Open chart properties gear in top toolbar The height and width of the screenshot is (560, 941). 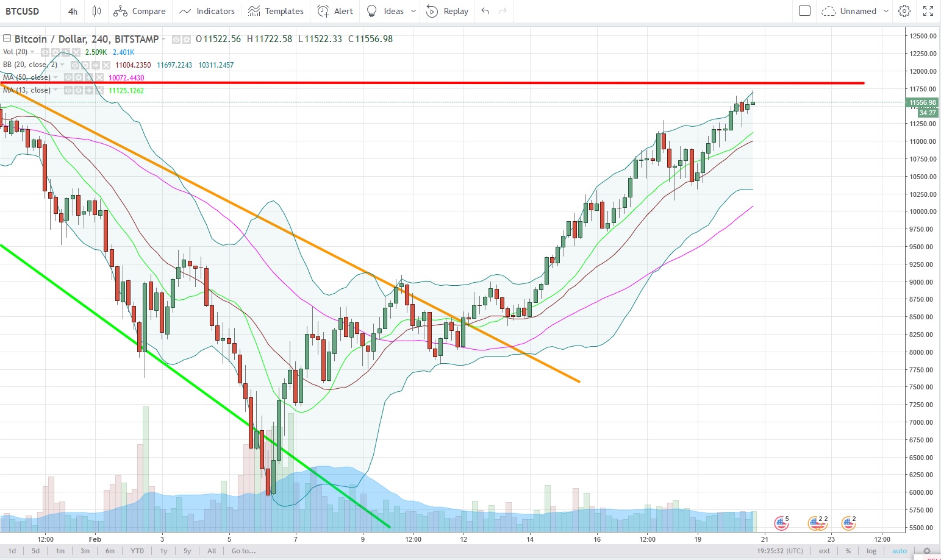point(904,11)
